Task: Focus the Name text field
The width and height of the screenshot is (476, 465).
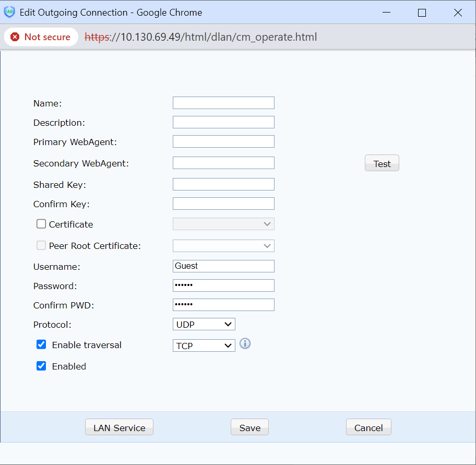Action: click(x=223, y=103)
